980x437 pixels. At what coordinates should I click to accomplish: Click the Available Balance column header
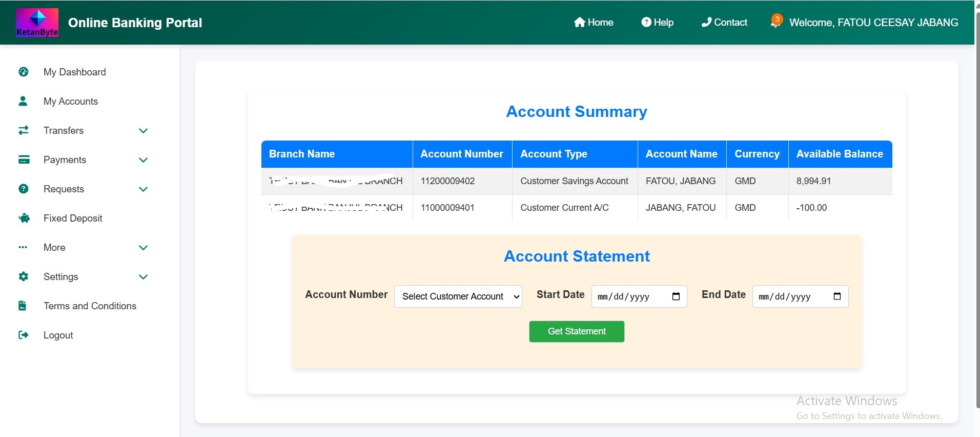tap(840, 154)
